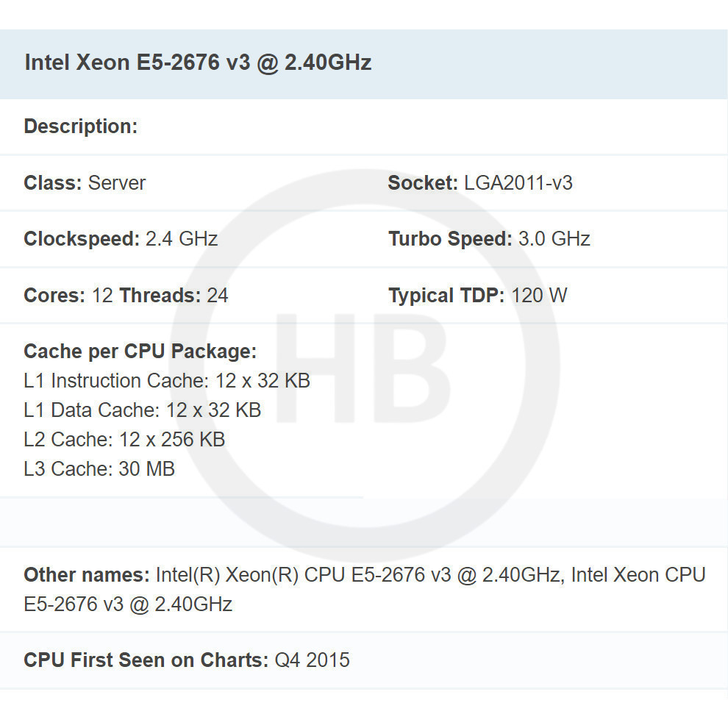Click the Socket LGA2011-v3 value
The width and height of the screenshot is (728, 728).
click(x=518, y=183)
